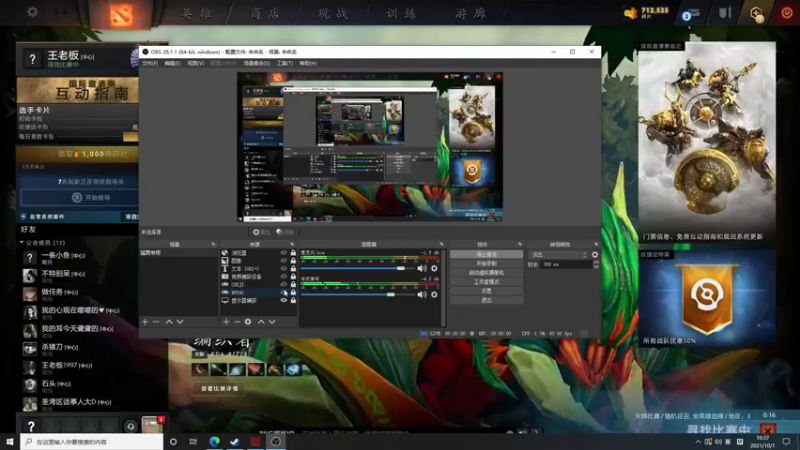Pop out the 场景 dock panel
This screenshot has height=450, width=800.
click(213, 244)
